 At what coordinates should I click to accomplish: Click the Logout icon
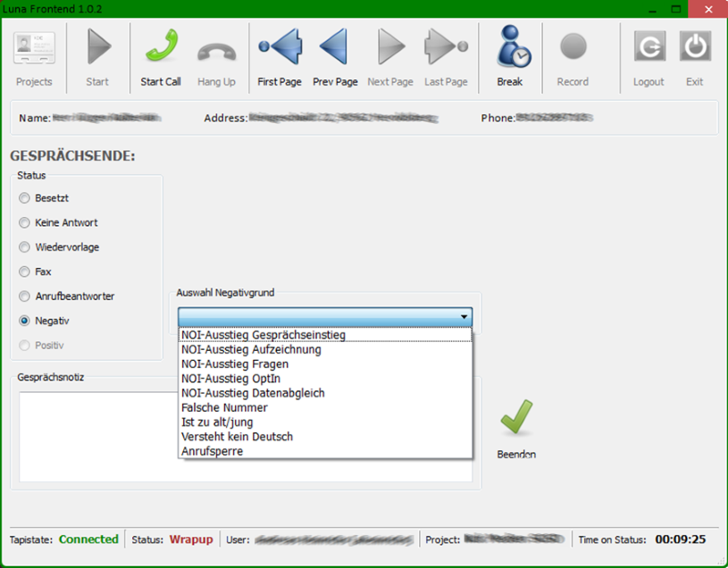pyautogui.click(x=649, y=47)
